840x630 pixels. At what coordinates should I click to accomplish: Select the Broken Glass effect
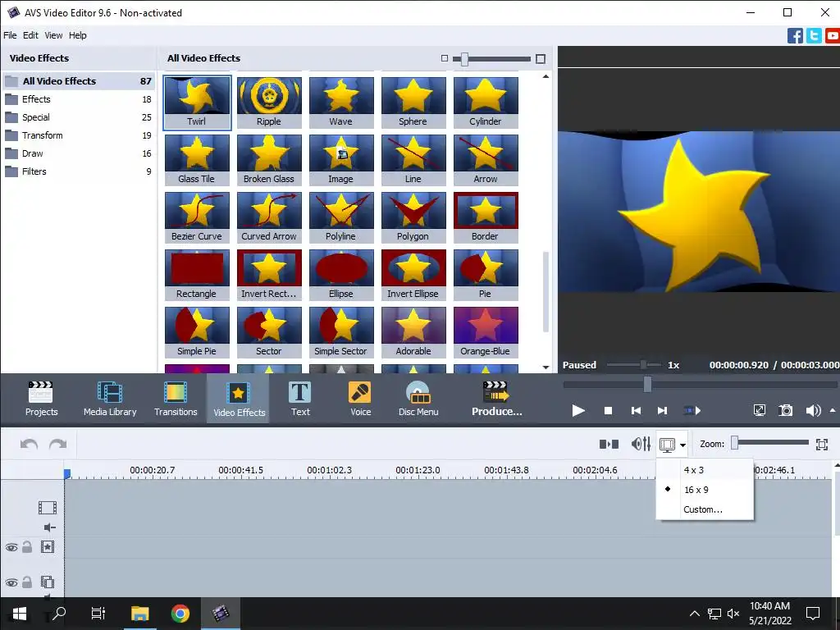click(x=269, y=160)
